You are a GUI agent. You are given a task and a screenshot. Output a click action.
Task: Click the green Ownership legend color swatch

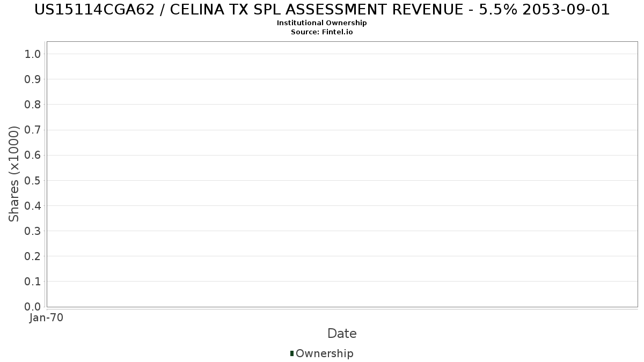pyautogui.click(x=292, y=353)
